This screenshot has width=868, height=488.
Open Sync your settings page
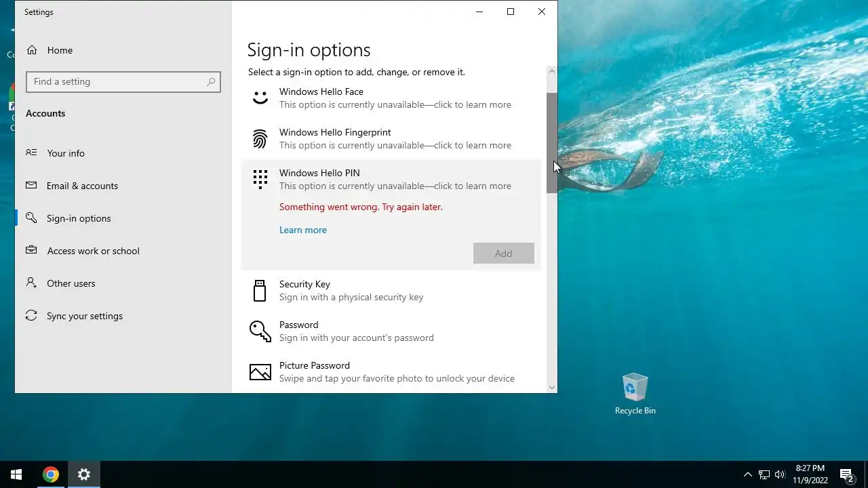coord(123,316)
